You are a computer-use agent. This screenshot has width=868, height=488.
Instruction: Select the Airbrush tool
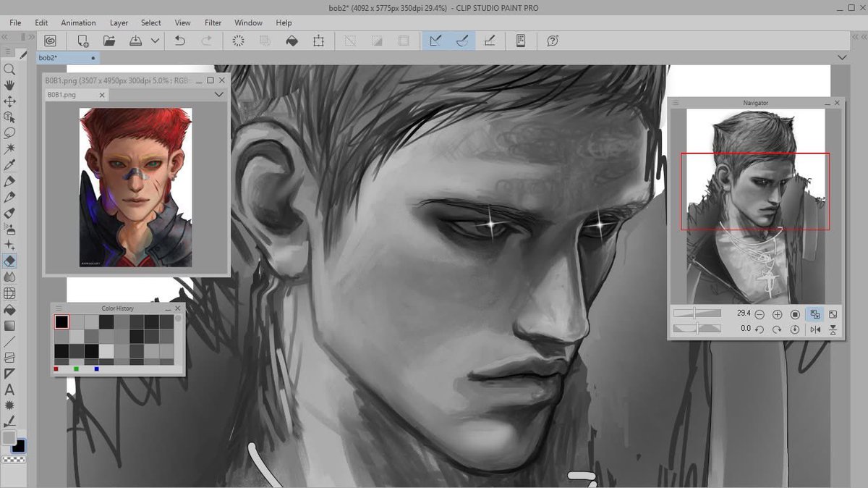9,229
